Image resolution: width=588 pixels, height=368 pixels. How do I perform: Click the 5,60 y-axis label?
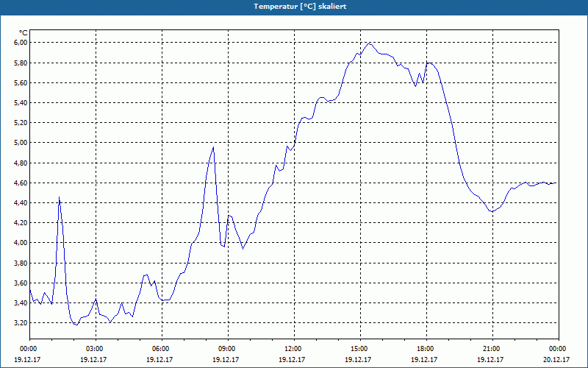click(21, 83)
